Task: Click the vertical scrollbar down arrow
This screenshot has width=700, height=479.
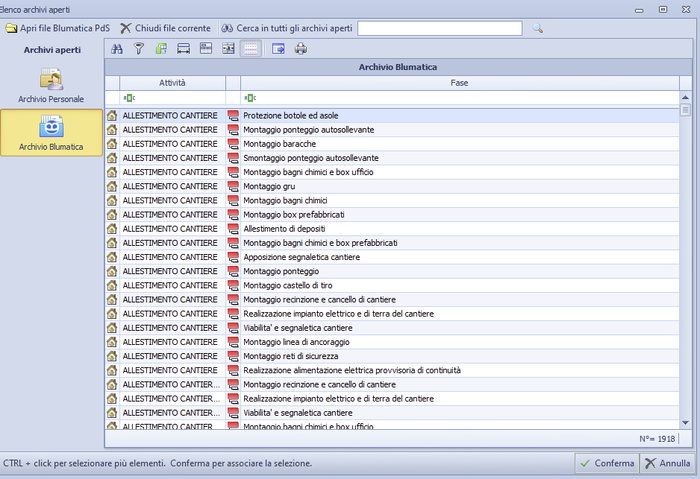Action: pos(686,423)
